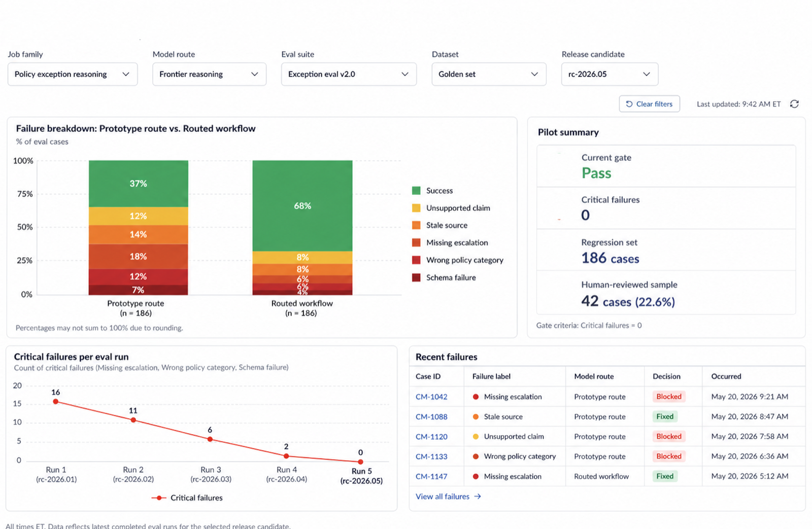Screen dimensions: 812x529
Task: Click the Blocked badge in the CM-1120 row
Action: click(669, 436)
